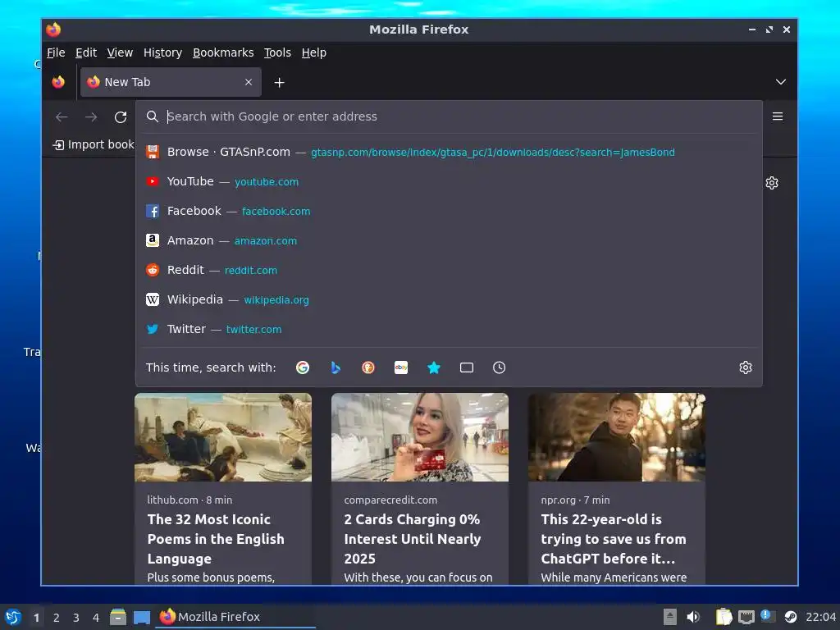840x630 pixels.
Task: Open the Tools menu
Action: 277,52
